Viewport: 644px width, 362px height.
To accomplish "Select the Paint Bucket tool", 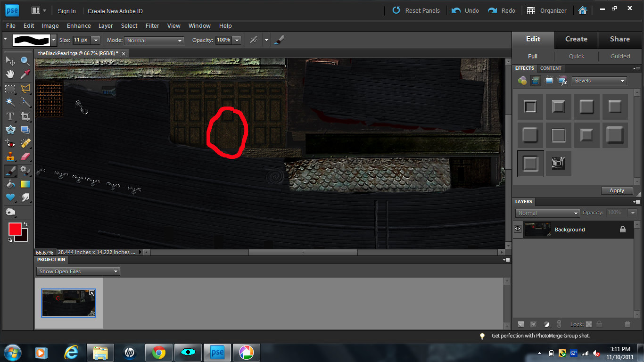I will [x=10, y=184].
